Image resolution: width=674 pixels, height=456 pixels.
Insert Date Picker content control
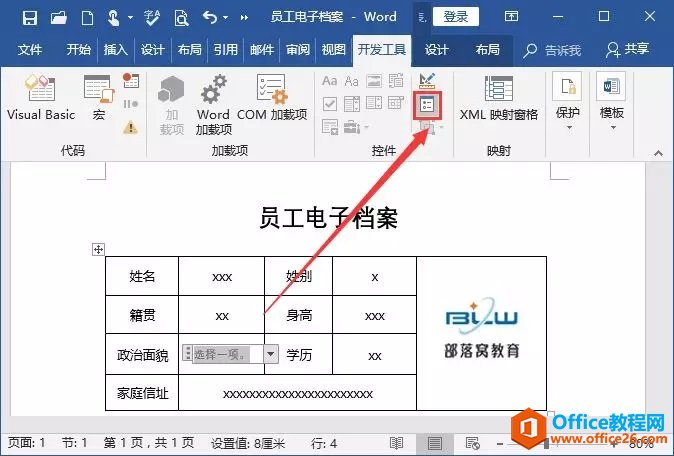[x=396, y=104]
